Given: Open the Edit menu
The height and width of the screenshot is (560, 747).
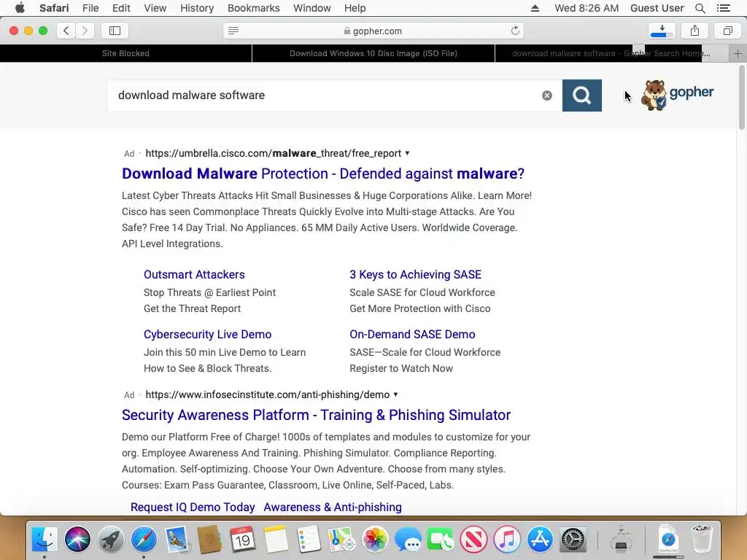Looking at the screenshot, I should 121,8.
